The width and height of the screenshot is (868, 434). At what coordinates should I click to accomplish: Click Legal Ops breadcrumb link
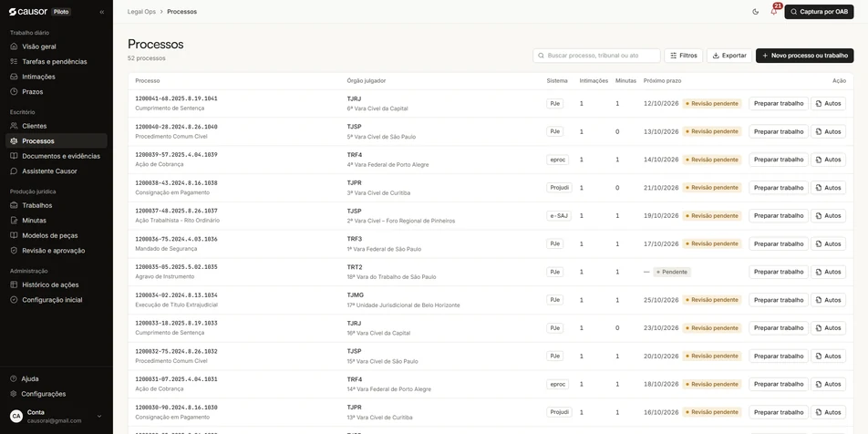click(x=141, y=12)
